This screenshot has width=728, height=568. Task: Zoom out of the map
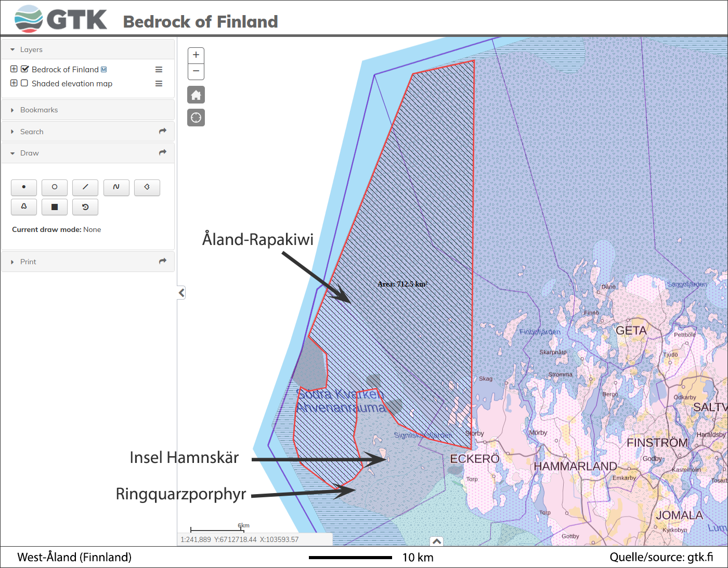196,71
